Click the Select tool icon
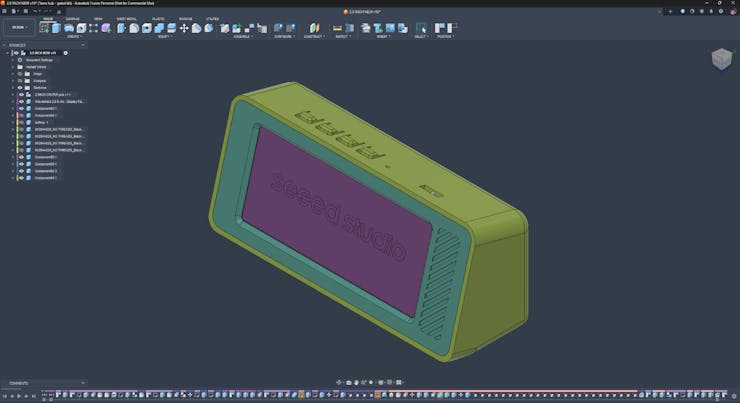Viewport: 740px width, 403px height. pos(421,28)
